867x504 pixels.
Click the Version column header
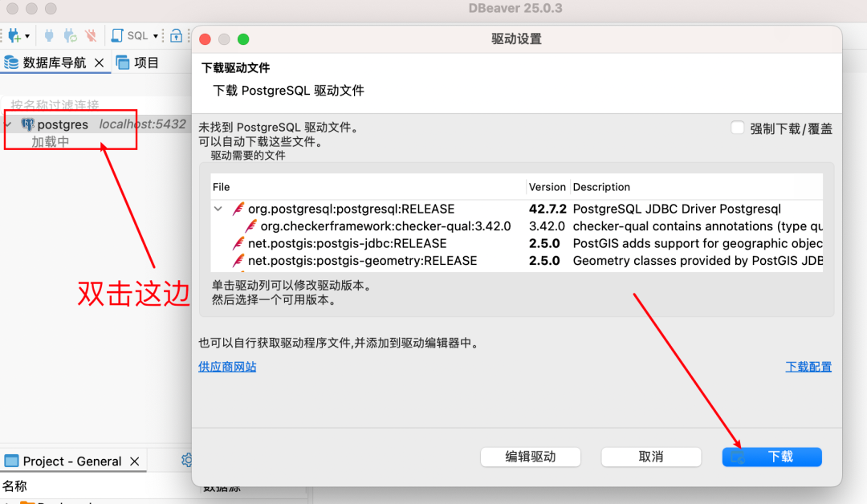click(x=547, y=187)
